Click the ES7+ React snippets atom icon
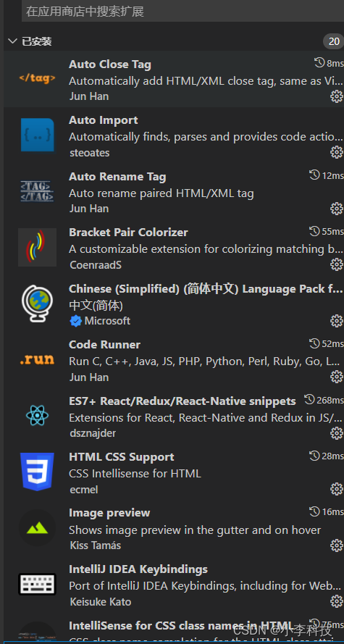The width and height of the screenshot is (344, 644). pyautogui.click(x=38, y=416)
